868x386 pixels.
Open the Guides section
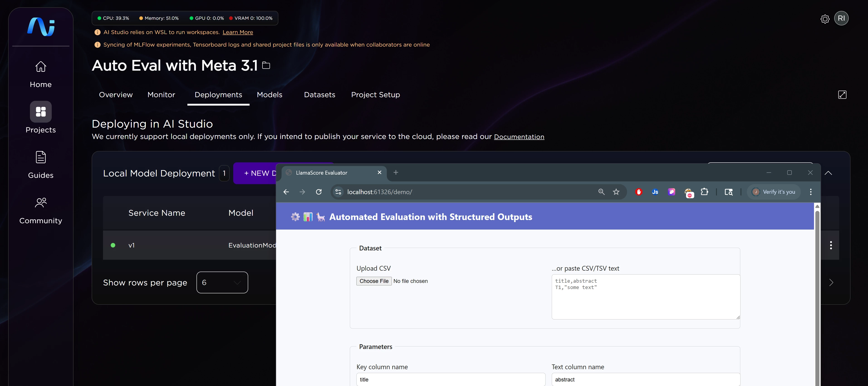40,164
